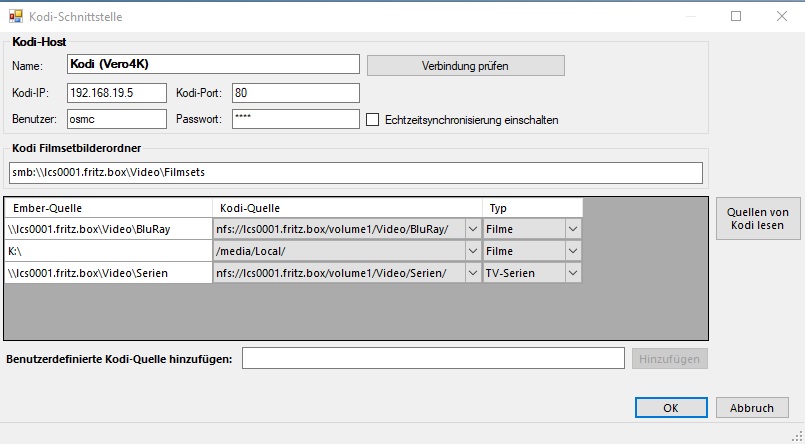Click Quellen von Kodi lesen button
The width and height of the screenshot is (805, 444).
click(x=758, y=219)
